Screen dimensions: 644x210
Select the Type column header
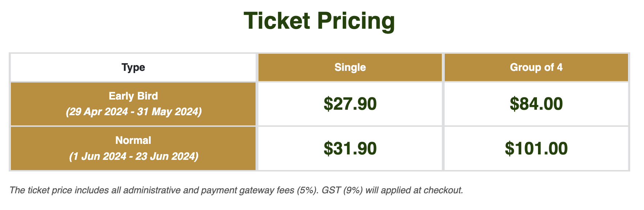coord(133,67)
